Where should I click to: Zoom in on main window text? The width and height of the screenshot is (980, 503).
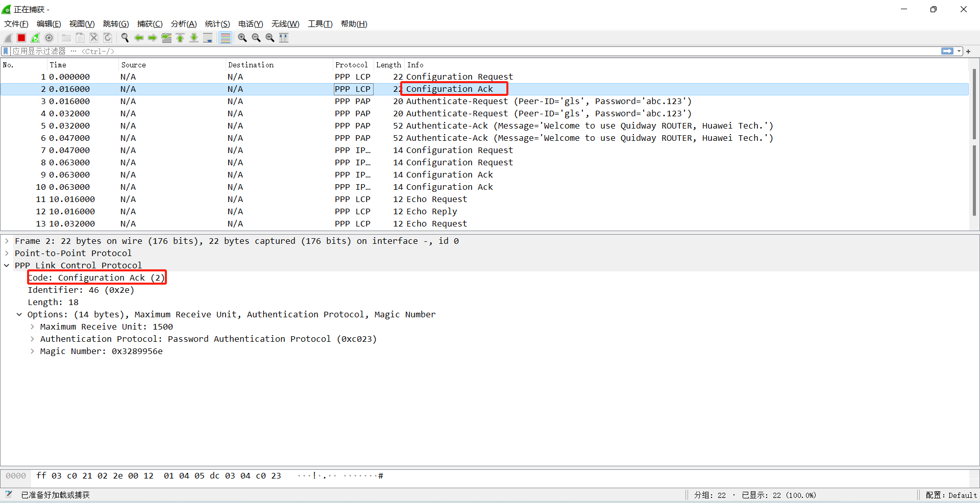click(x=242, y=38)
